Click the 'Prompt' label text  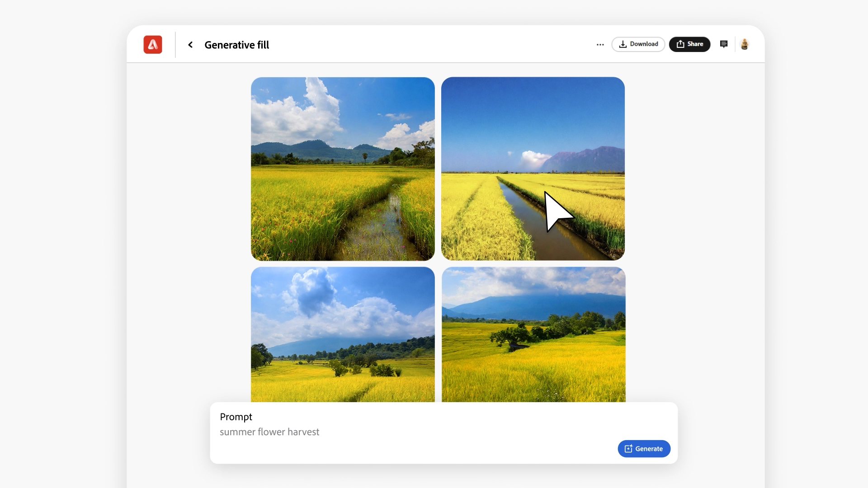(x=236, y=417)
